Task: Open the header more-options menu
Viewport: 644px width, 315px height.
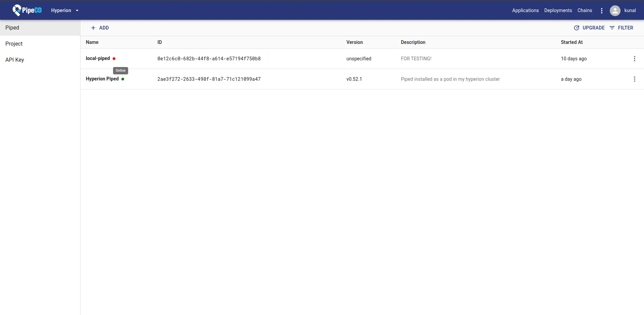Action: pos(602,11)
